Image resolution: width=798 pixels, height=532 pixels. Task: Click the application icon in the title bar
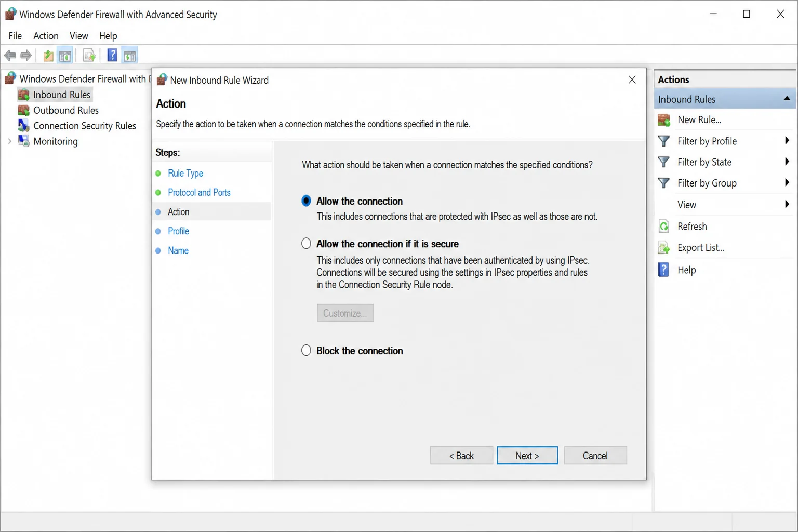pos(10,14)
